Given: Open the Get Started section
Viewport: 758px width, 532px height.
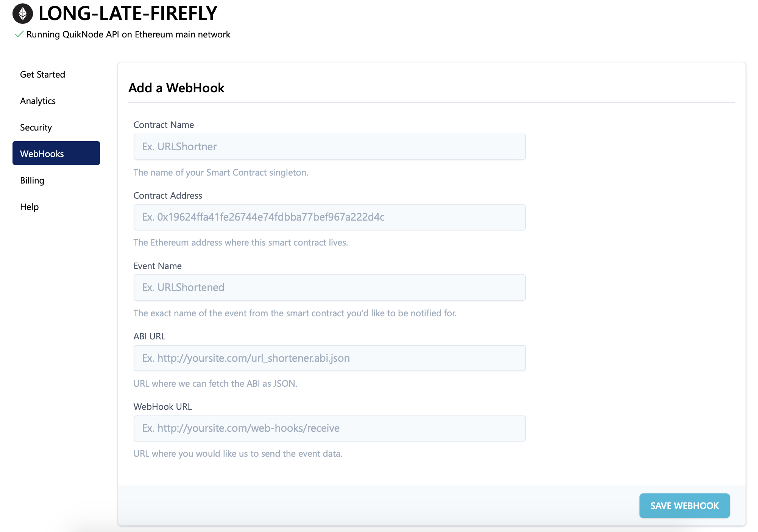Looking at the screenshot, I should click(42, 75).
